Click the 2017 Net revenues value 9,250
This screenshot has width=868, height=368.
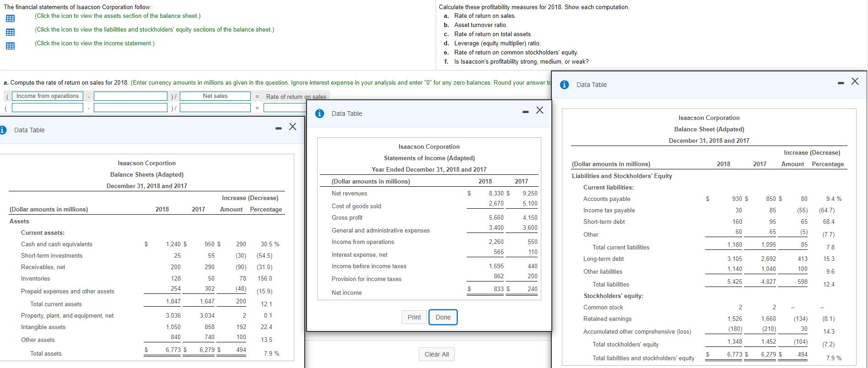(x=529, y=194)
